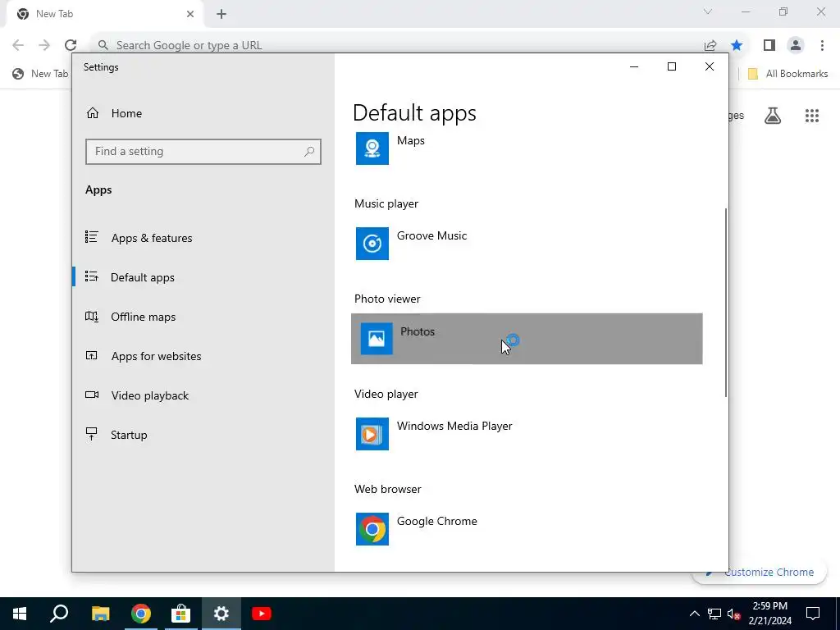Open Google apps grid
The width and height of the screenshot is (840, 630).
click(x=812, y=115)
